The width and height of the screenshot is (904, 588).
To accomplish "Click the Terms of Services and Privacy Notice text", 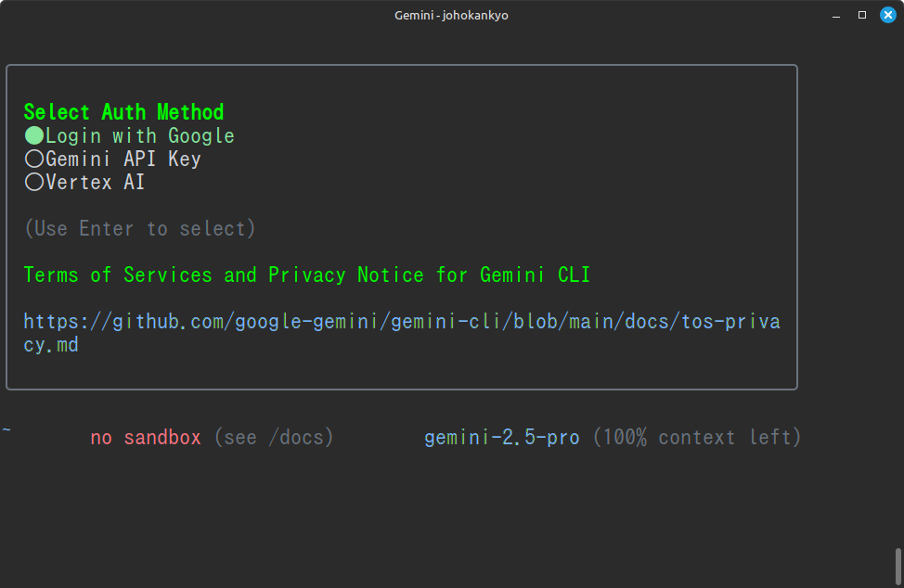I will point(306,275).
